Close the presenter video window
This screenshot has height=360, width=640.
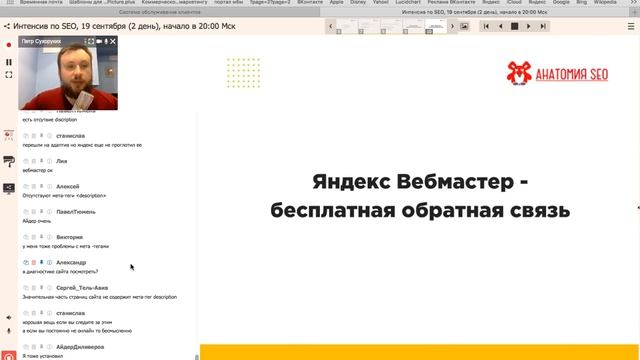113,41
